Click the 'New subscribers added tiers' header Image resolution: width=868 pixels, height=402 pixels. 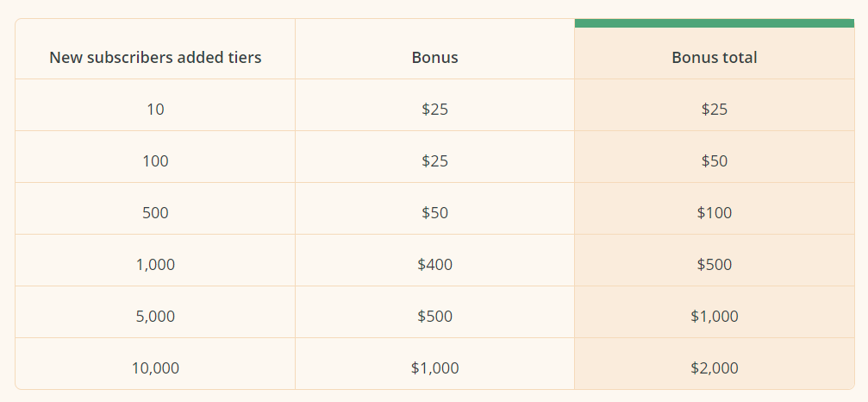(x=155, y=58)
